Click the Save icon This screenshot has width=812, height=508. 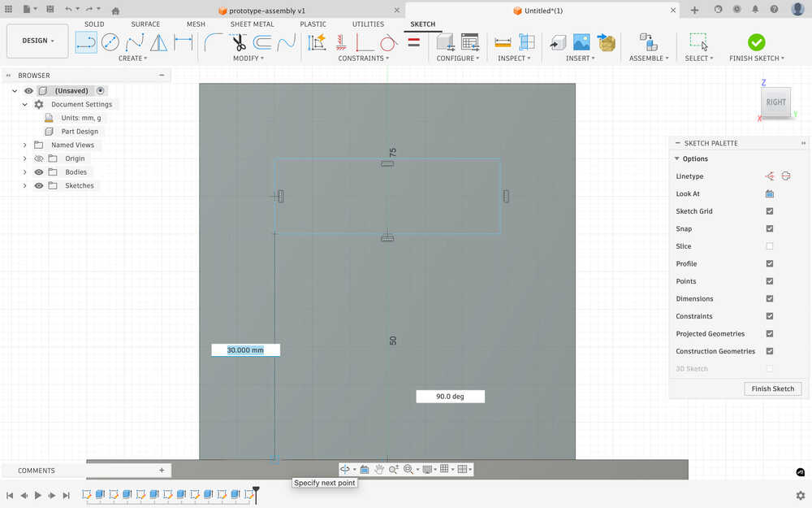click(50, 9)
